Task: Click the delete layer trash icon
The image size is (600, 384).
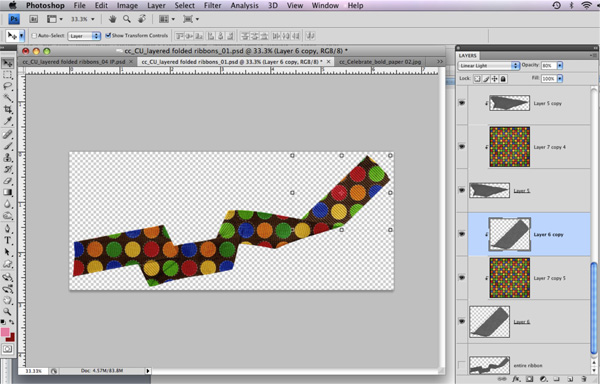Action: point(584,379)
